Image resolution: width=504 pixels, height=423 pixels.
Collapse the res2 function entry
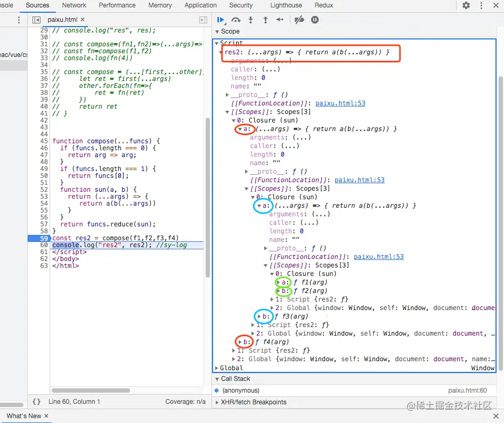[221, 52]
